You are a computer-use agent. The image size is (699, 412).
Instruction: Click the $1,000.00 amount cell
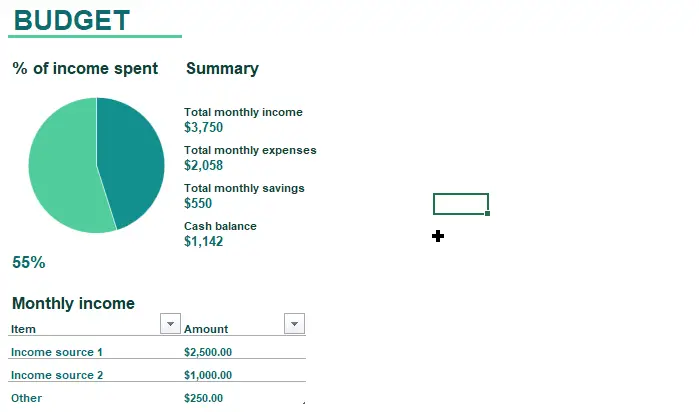[x=208, y=375]
